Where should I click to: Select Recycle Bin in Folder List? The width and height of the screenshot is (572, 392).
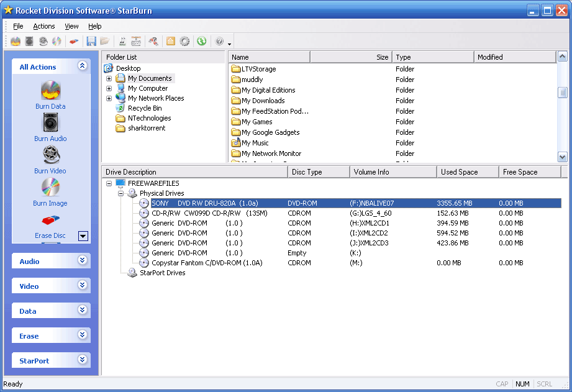coord(145,108)
